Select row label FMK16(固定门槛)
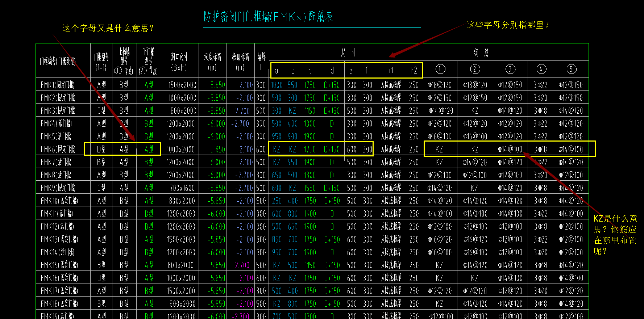The height and width of the screenshot is (319, 644). coord(59,278)
